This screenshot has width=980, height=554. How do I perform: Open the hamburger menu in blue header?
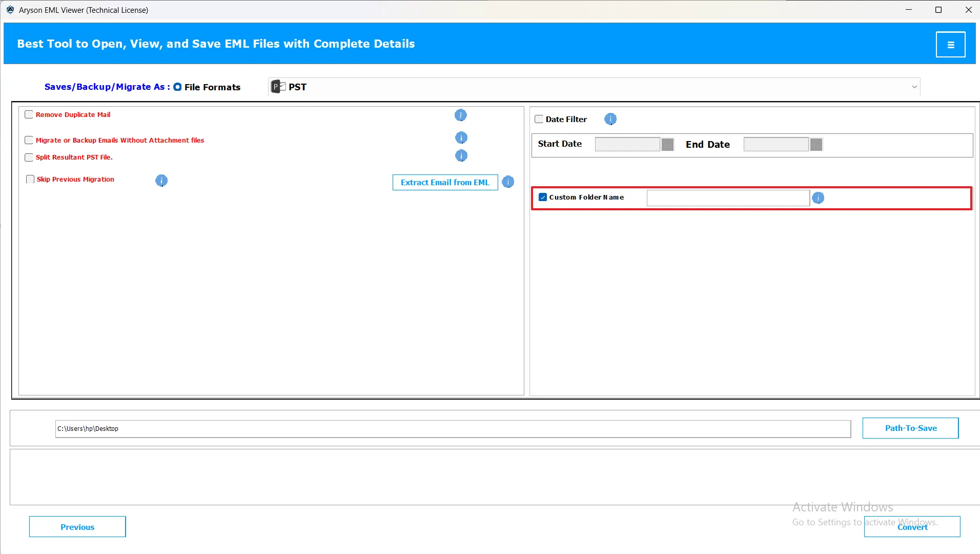[950, 45]
